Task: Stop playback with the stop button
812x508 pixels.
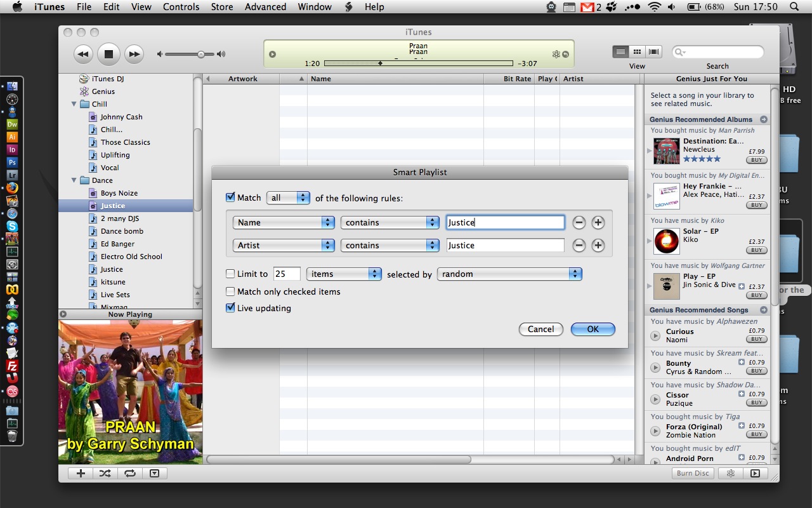Action: [108, 54]
